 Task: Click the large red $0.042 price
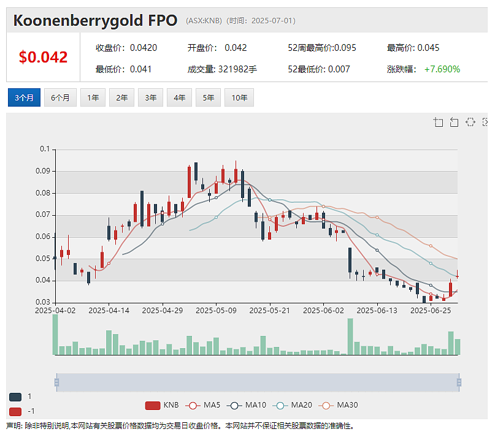(44, 57)
